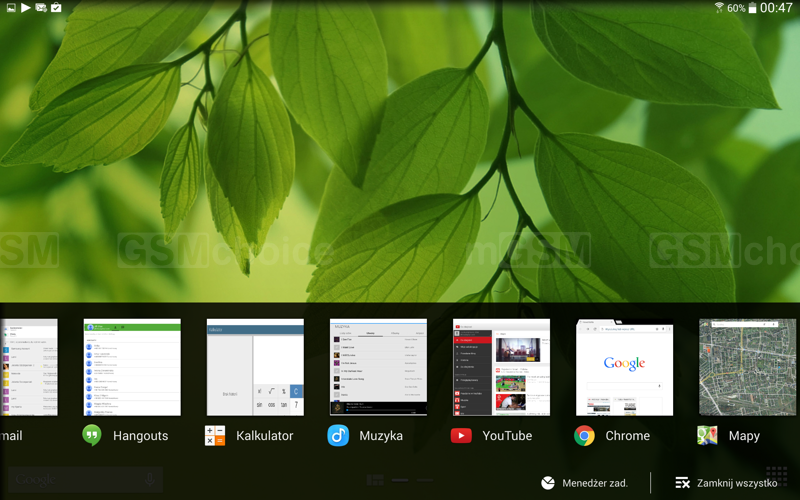This screenshot has height=500, width=800.
Task: Tap the YouTube red play icon
Action: click(x=461, y=435)
